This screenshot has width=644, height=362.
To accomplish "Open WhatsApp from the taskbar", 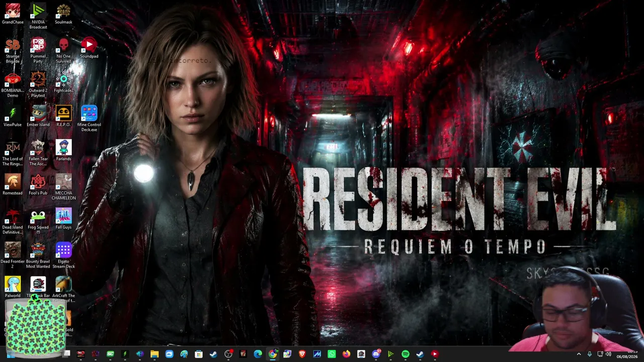I will [332, 354].
